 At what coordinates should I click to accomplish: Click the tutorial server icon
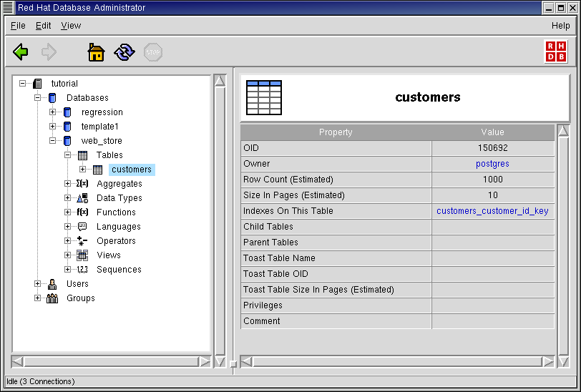pos(37,84)
